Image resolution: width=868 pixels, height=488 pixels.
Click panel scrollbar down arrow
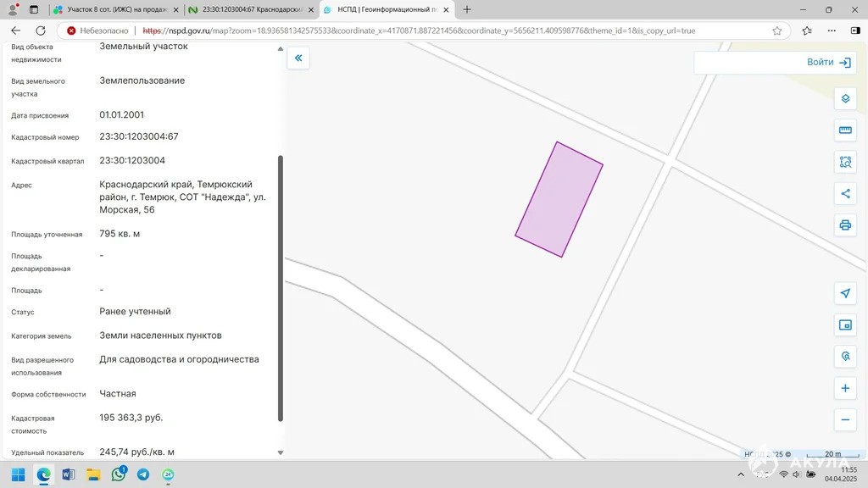coord(280,452)
